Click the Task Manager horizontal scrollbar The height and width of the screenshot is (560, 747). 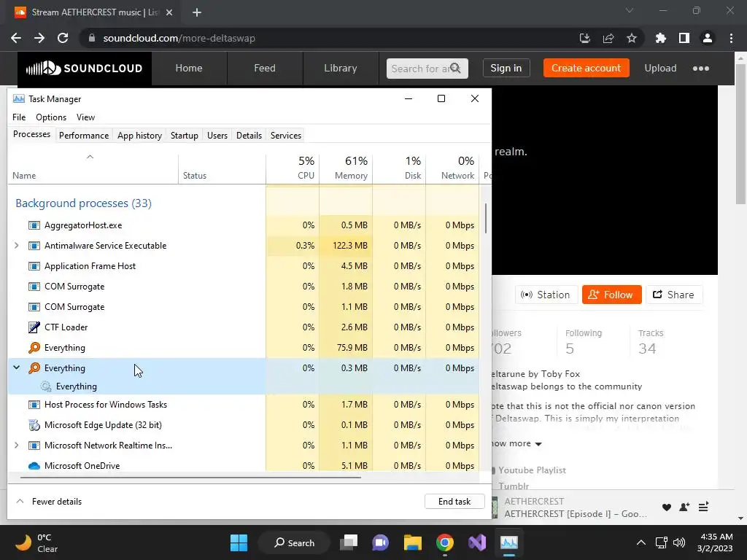tap(190, 477)
